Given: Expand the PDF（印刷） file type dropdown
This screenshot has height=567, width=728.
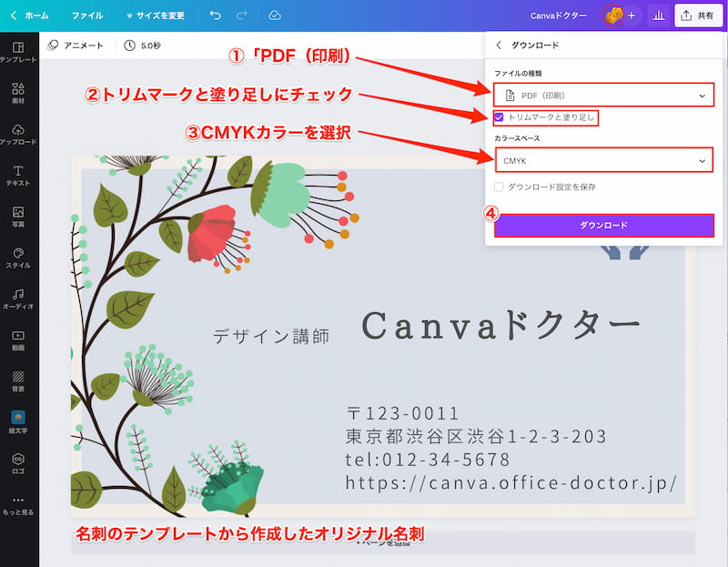Looking at the screenshot, I should (603, 95).
